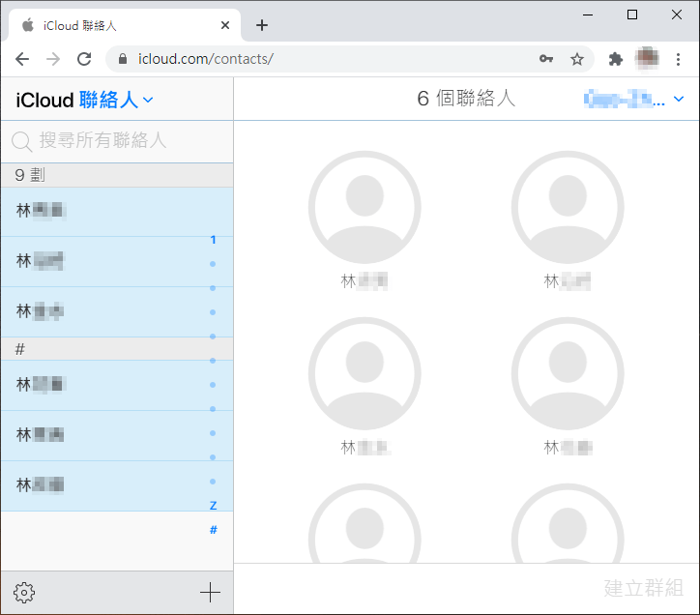Click the address bar URL icloud.com/contacts/
Viewport: 700px width, 615px height.
205,59
